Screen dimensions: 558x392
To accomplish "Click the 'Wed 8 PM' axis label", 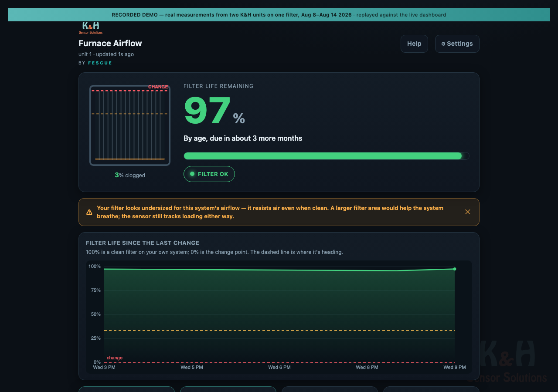I will tap(367, 367).
